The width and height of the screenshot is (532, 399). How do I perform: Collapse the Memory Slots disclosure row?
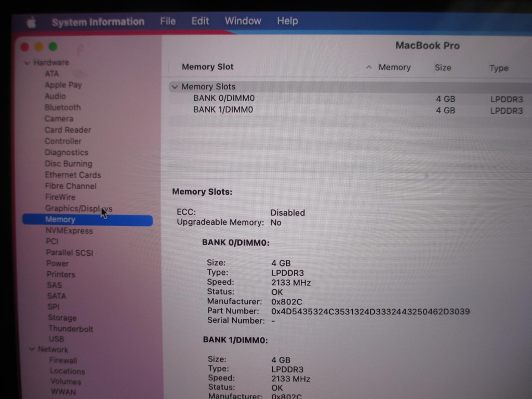click(175, 87)
